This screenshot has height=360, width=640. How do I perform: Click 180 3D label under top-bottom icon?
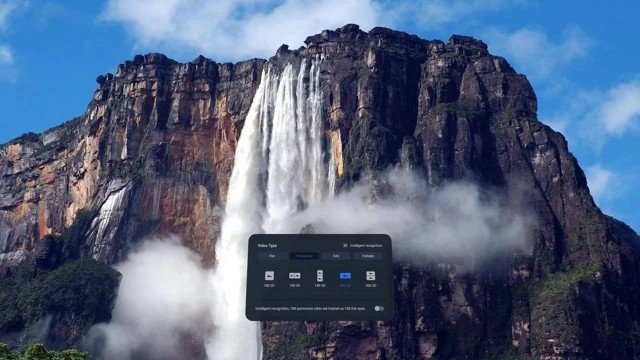coord(320,286)
